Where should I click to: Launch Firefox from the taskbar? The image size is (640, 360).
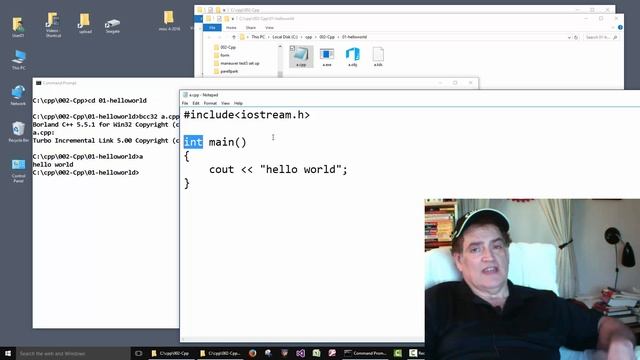(253, 353)
